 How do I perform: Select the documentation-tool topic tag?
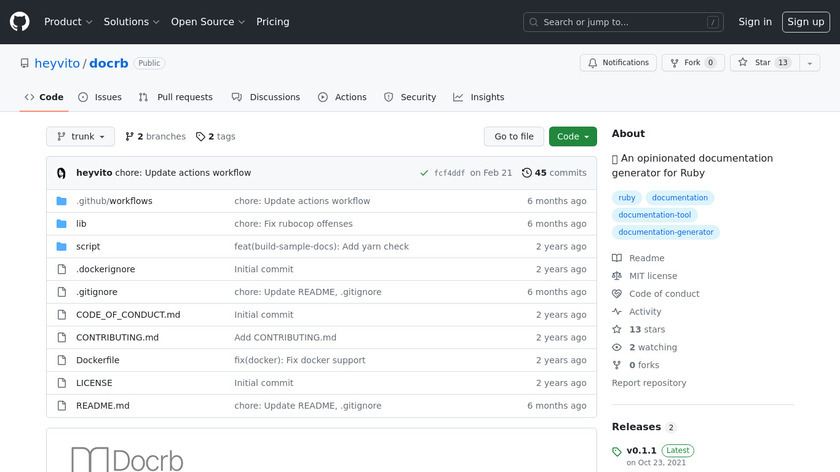pos(655,215)
